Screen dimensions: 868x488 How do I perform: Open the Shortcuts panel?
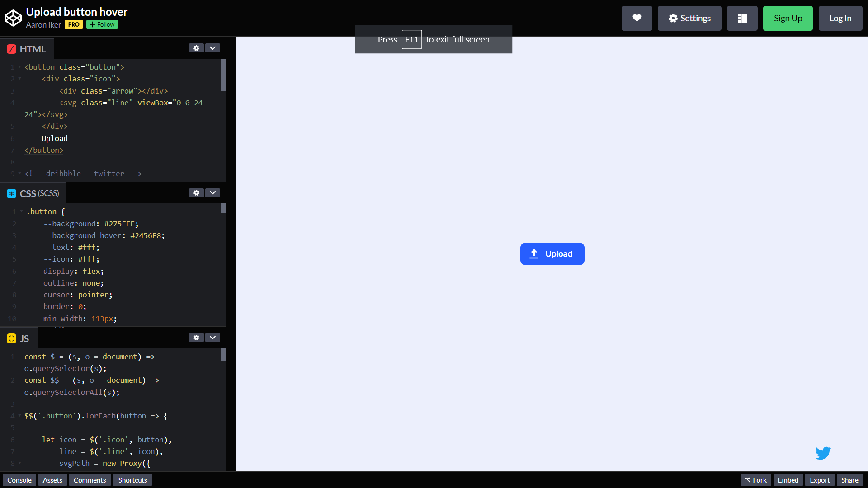[x=132, y=480]
